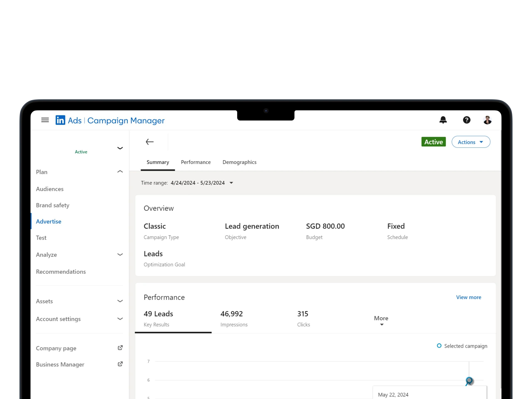The width and height of the screenshot is (532, 399).
Task: Select the 49 Leads Key Results metric
Action: [x=173, y=319]
